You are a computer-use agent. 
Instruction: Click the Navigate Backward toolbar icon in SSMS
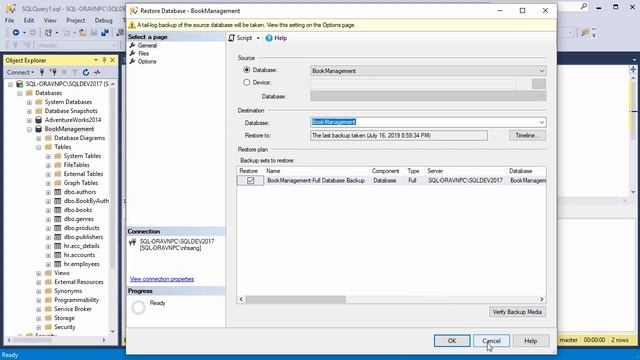pyautogui.click(x=16, y=33)
